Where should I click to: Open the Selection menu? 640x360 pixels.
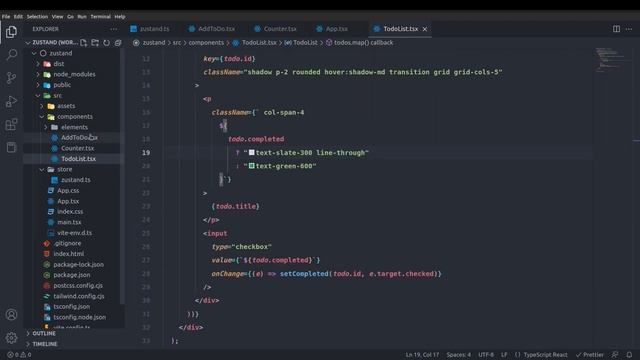coord(38,17)
